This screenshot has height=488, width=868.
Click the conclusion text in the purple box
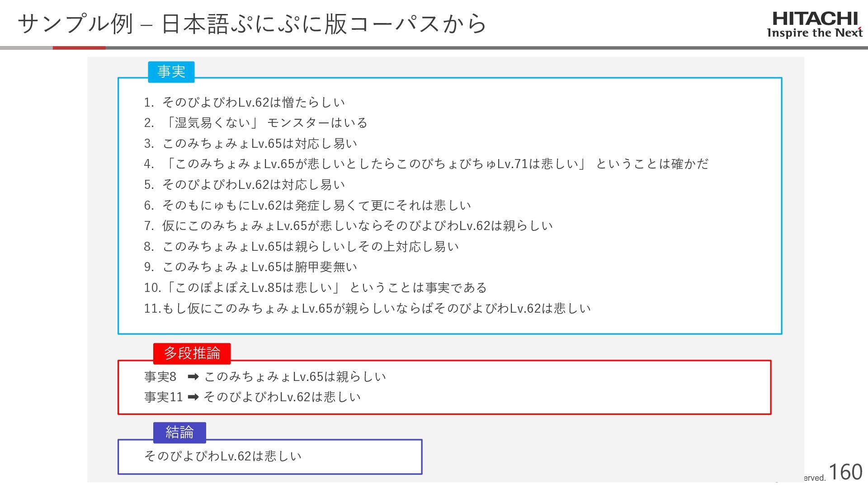click(x=223, y=456)
